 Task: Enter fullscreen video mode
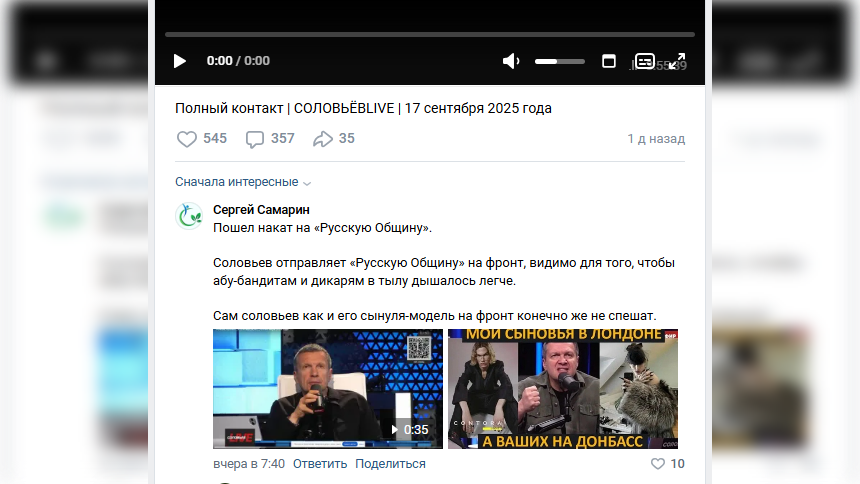click(x=677, y=61)
